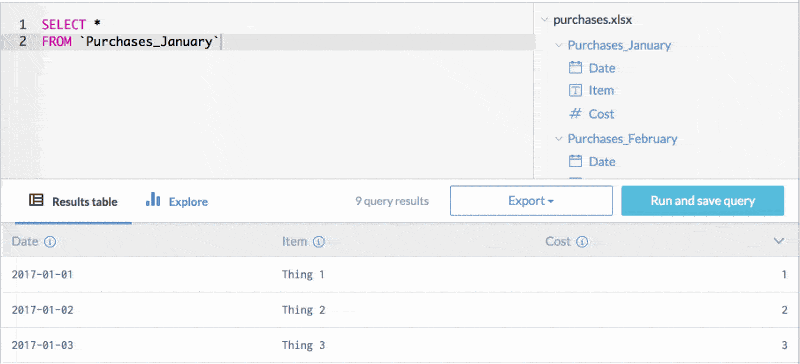Screen dimensions: 800x364
Task: Select Date column under Purchases_January
Action: tap(602, 68)
